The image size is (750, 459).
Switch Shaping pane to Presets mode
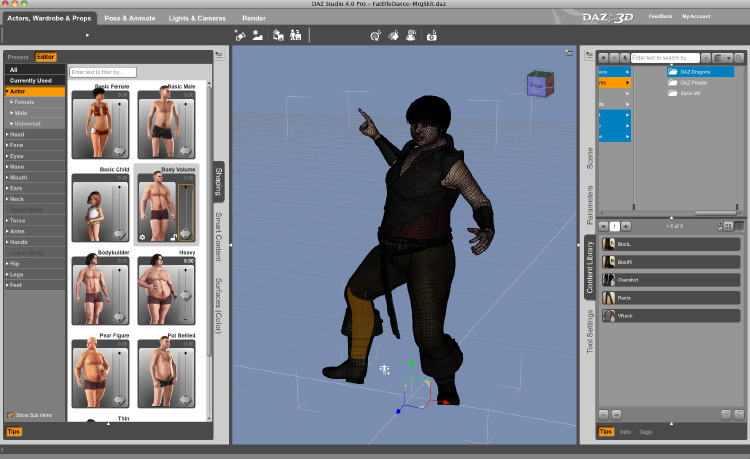click(18, 57)
